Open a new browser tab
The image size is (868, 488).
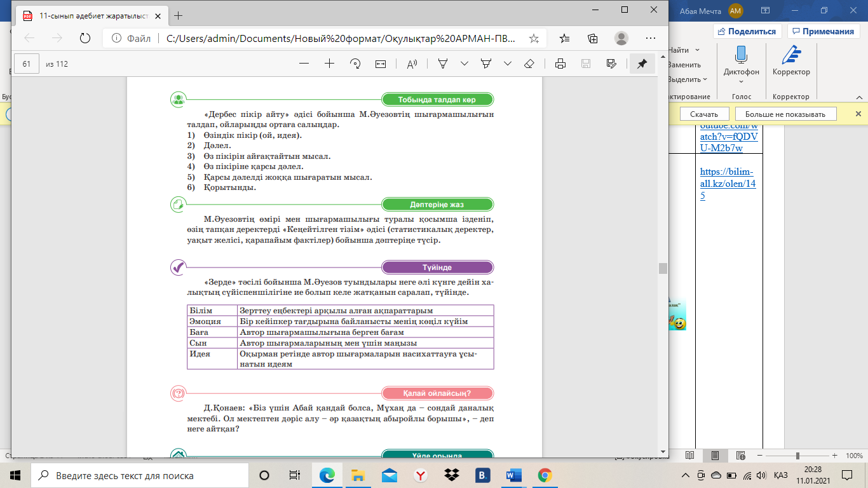[178, 15]
